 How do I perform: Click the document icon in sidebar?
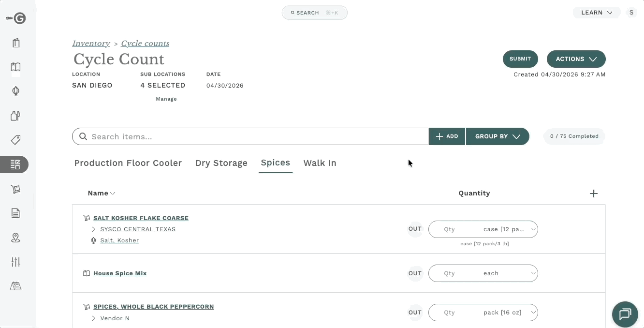point(16,213)
